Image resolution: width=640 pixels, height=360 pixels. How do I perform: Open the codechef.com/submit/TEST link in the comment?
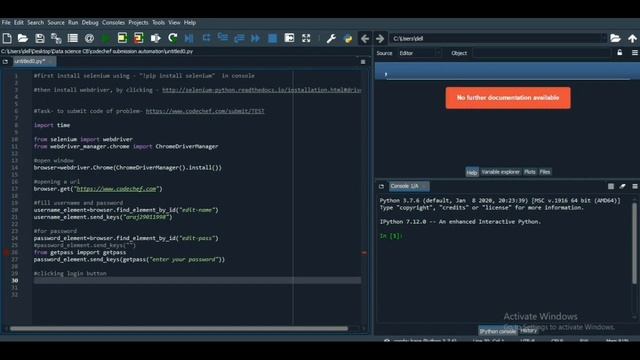(x=205, y=111)
